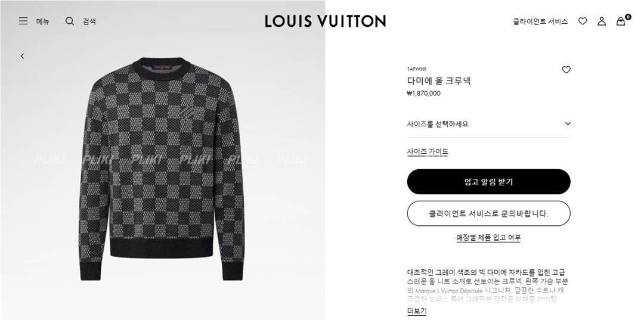This screenshot has height=320, width=644.
Task: Click the 입고 알림 받기 button
Action: point(489,182)
